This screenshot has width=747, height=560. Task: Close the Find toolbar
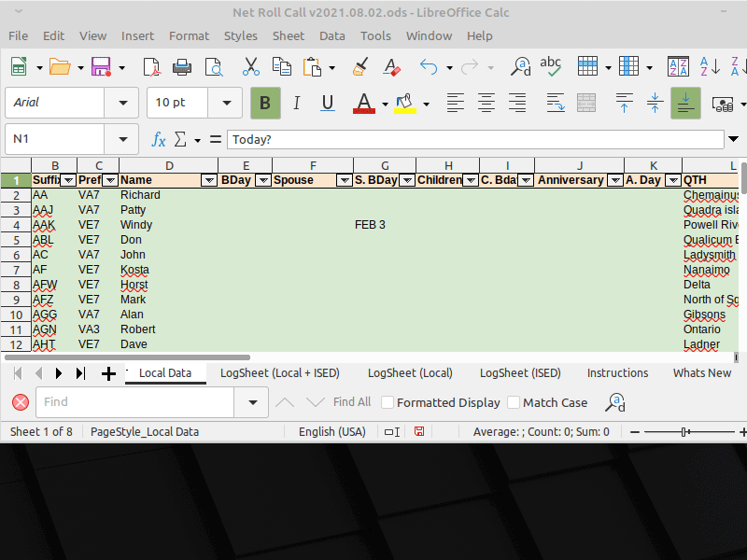point(21,403)
